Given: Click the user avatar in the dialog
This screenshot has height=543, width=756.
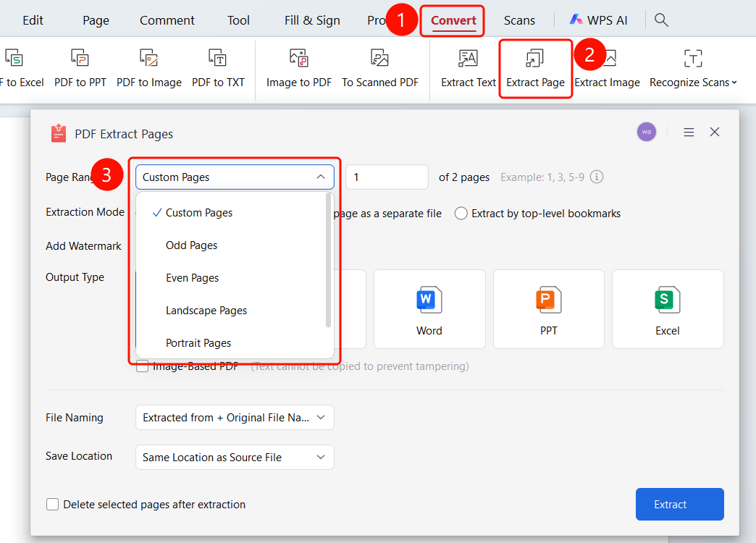Looking at the screenshot, I should 647,132.
